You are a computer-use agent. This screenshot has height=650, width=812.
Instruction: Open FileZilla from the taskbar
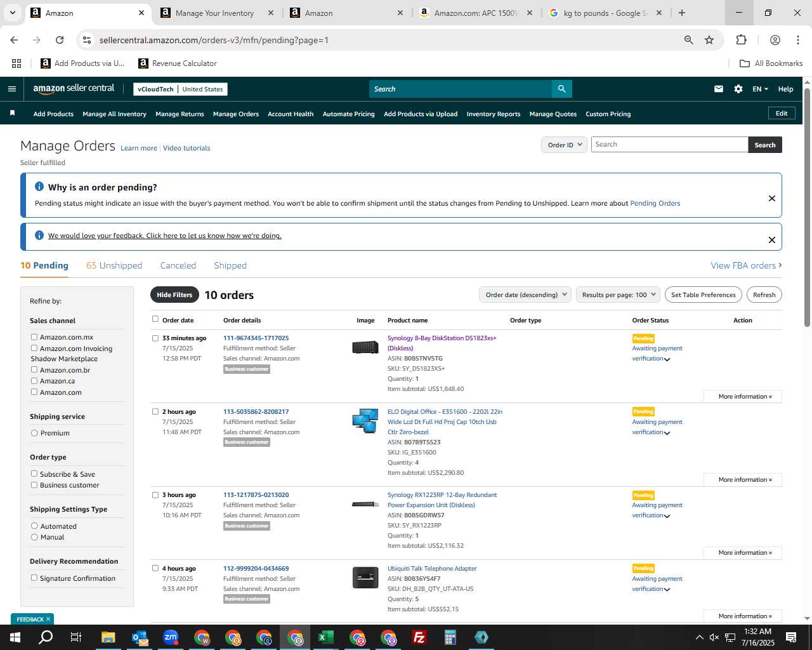coord(419,637)
